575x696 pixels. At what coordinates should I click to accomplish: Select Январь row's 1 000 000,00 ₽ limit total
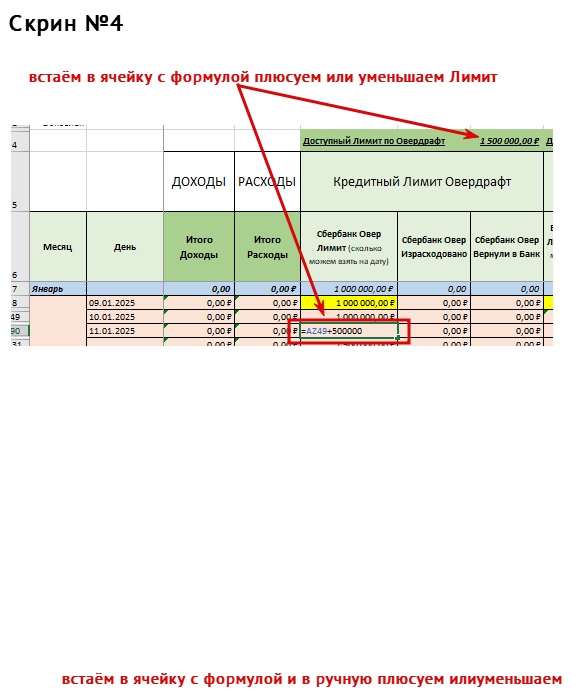point(349,289)
